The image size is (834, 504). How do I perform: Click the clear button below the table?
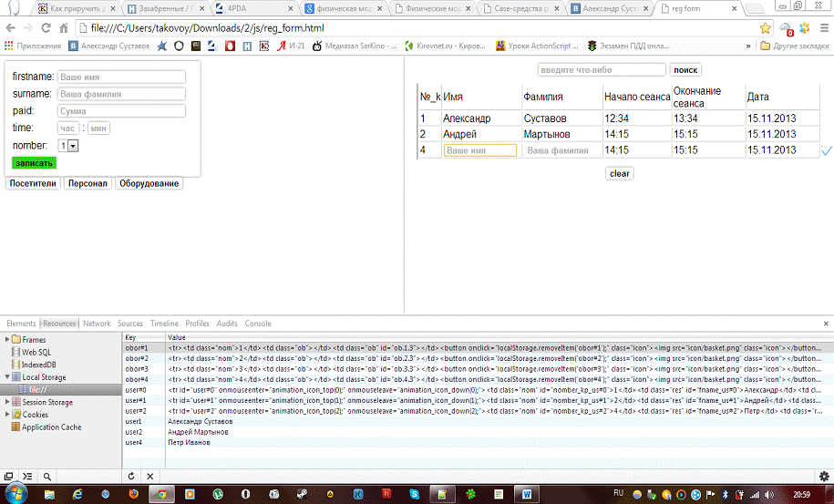[x=620, y=173]
